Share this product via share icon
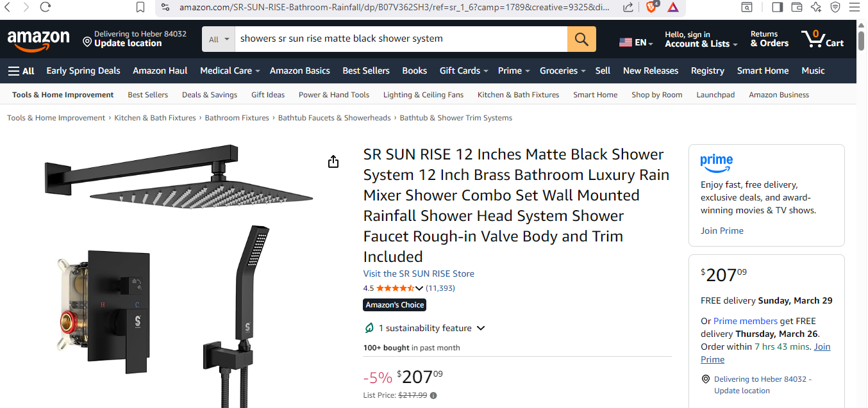 pyautogui.click(x=333, y=162)
